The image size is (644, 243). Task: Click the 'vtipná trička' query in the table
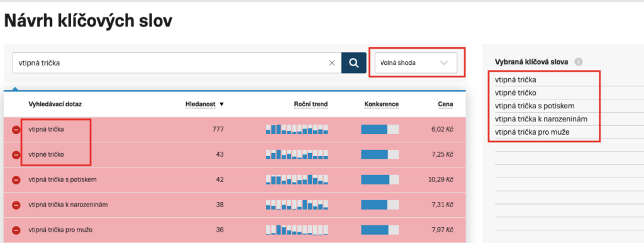[47, 130]
